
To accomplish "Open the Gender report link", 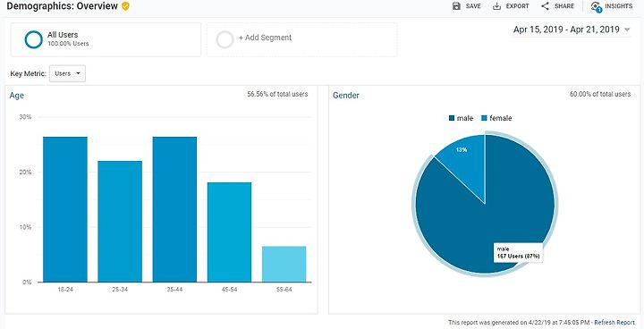I will (346, 96).
